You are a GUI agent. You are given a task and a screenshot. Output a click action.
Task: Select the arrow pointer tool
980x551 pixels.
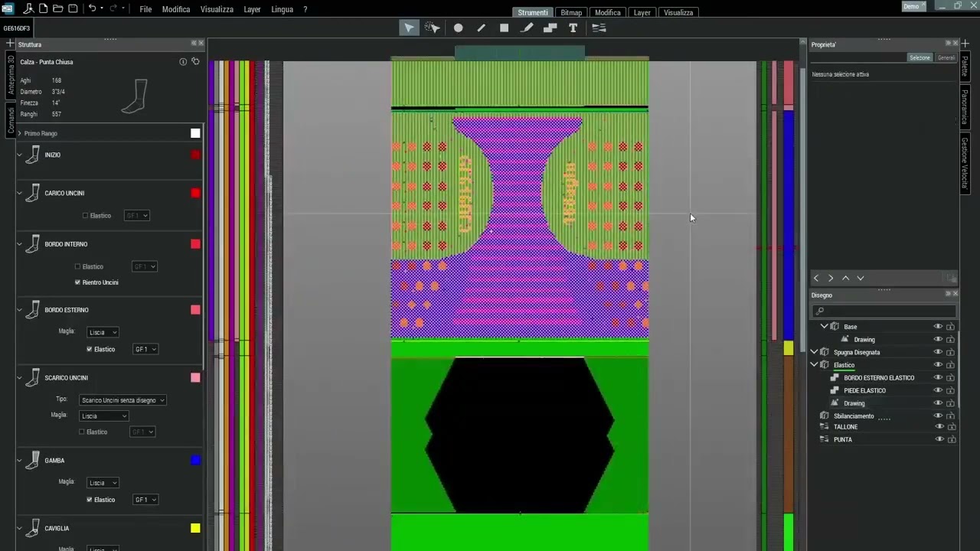tap(409, 28)
